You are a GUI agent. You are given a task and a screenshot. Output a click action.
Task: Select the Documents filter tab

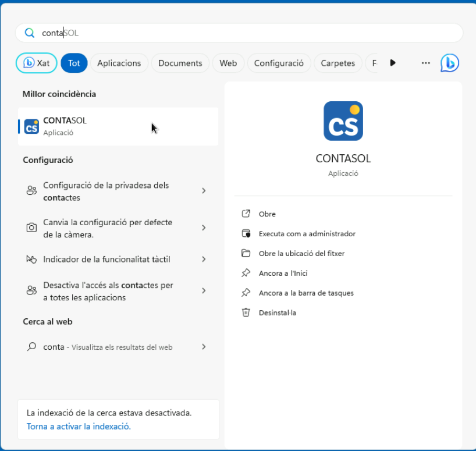click(x=180, y=63)
